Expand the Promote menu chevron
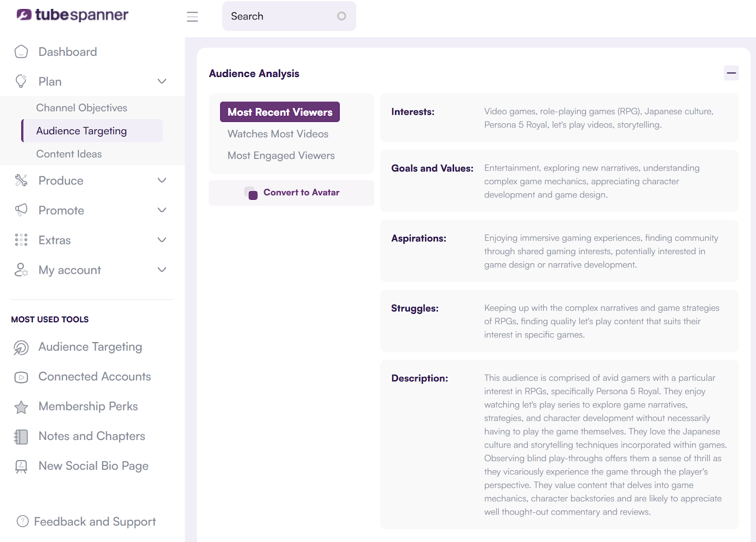 pyautogui.click(x=162, y=210)
